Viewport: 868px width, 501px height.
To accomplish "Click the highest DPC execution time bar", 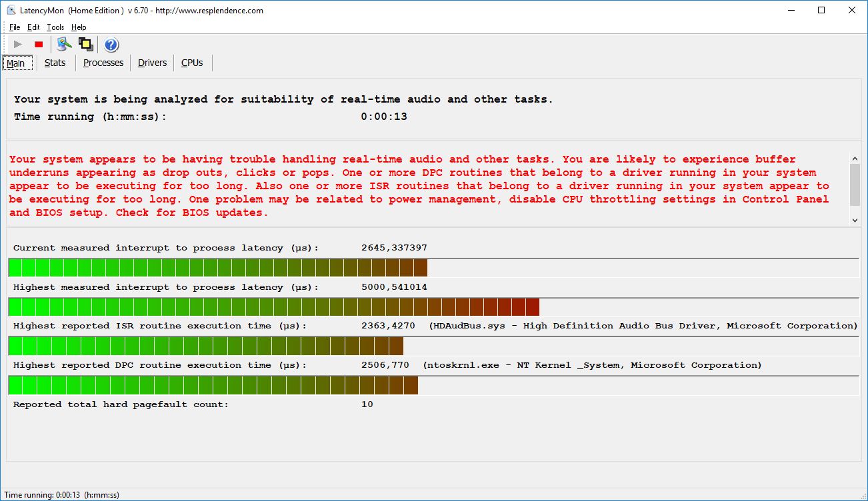I will click(433, 385).
